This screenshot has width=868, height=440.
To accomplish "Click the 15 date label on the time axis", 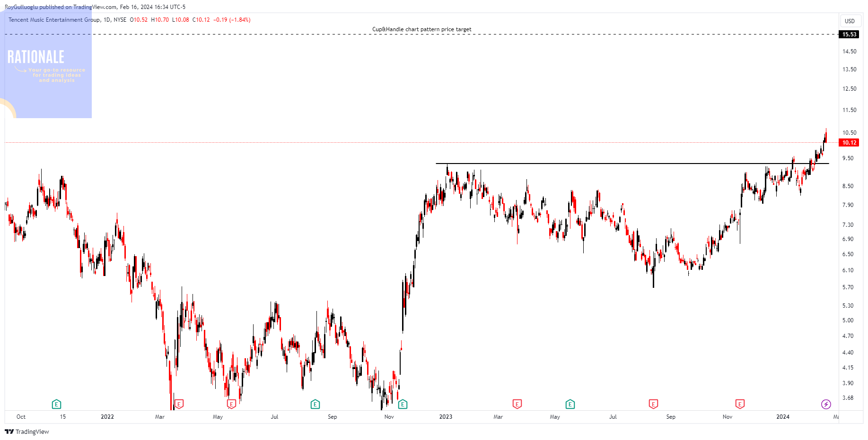I will pyautogui.click(x=63, y=417).
